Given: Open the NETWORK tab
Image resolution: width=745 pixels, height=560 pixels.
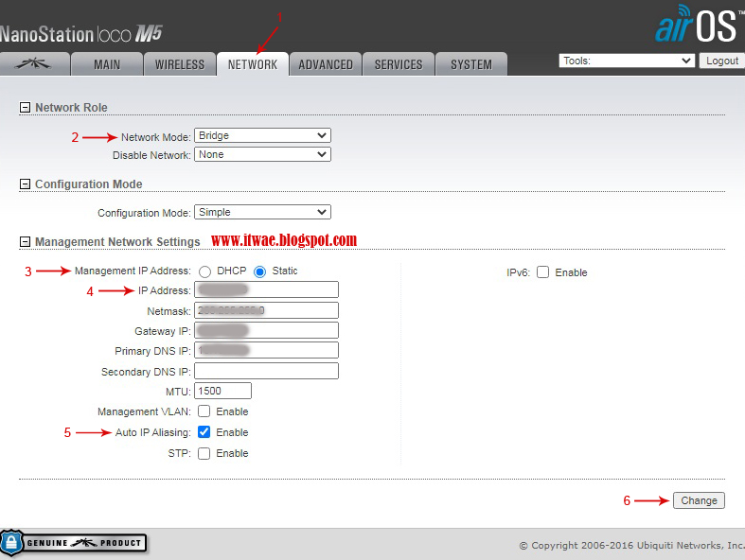Looking at the screenshot, I should 253,64.
